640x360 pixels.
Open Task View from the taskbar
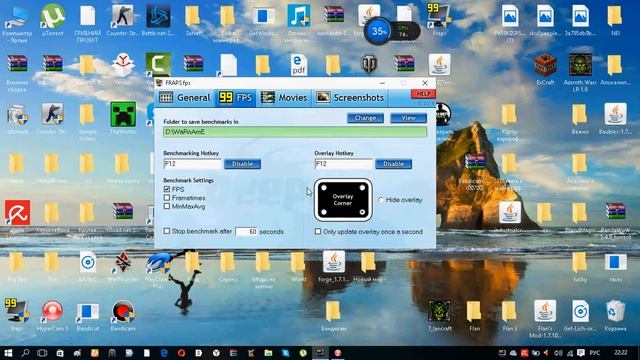[42, 353]
